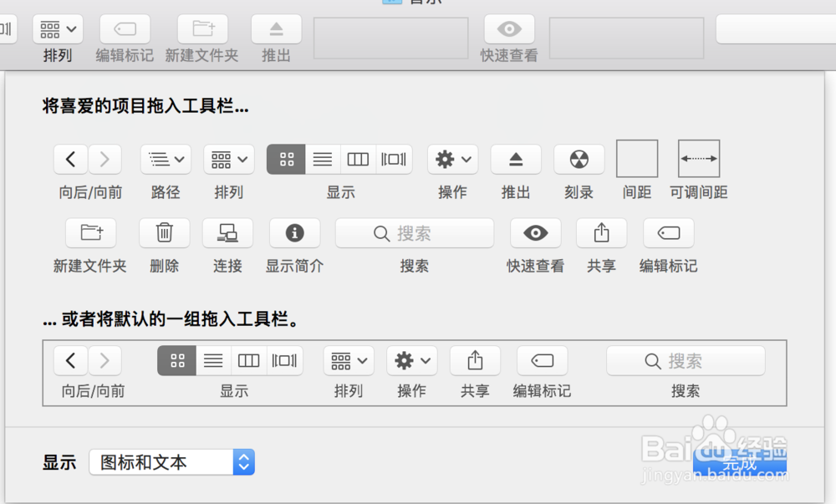Select the 显示简介 (Get Info) icon
Screen dimensions: 836x504
point(294,233)
